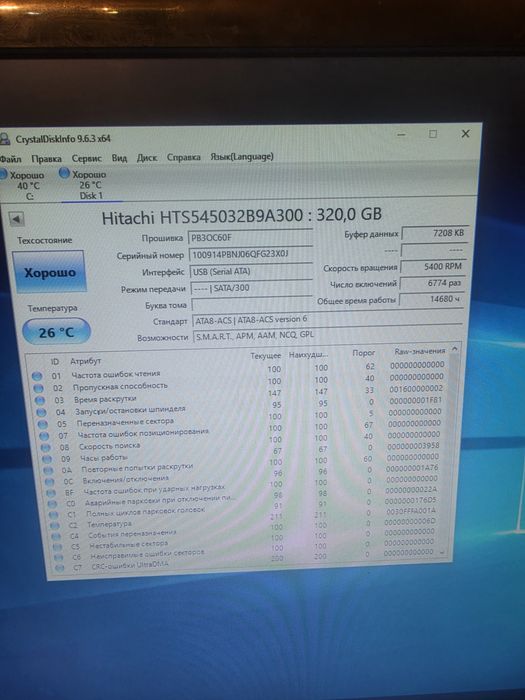Click the power on hours 14680 ч
The width and height of the screenshot is (525, 700).
coord(431,299)
